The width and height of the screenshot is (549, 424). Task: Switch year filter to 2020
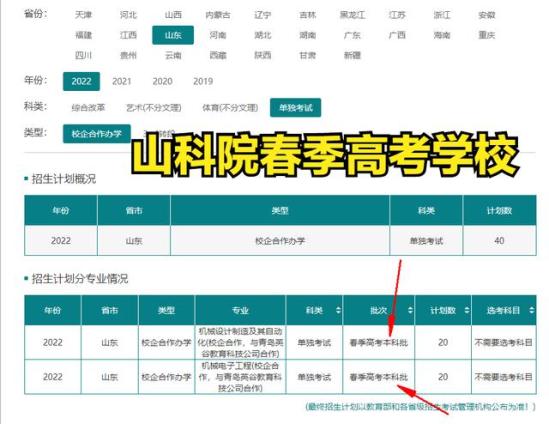pos(162,81)
